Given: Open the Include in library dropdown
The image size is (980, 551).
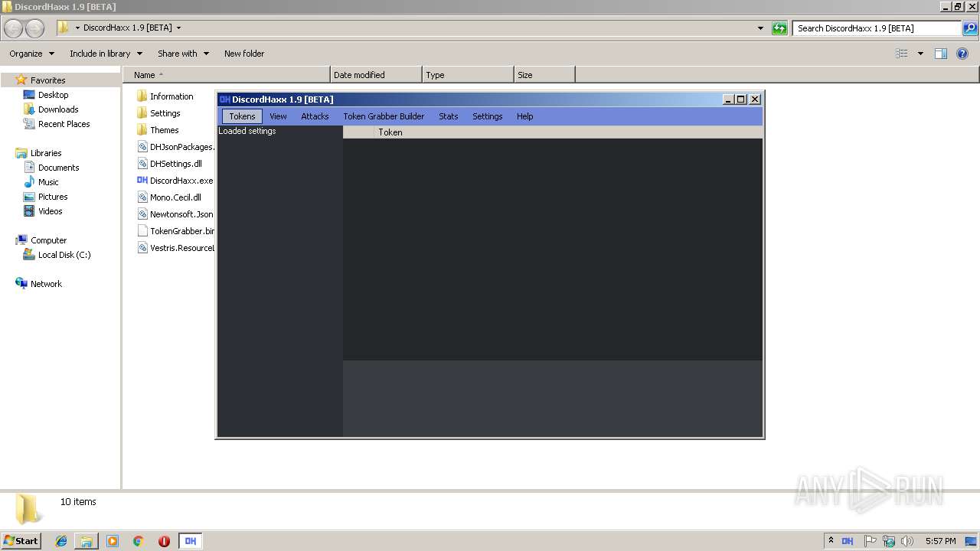Looking at the screenshot, I should click(106, 54).
